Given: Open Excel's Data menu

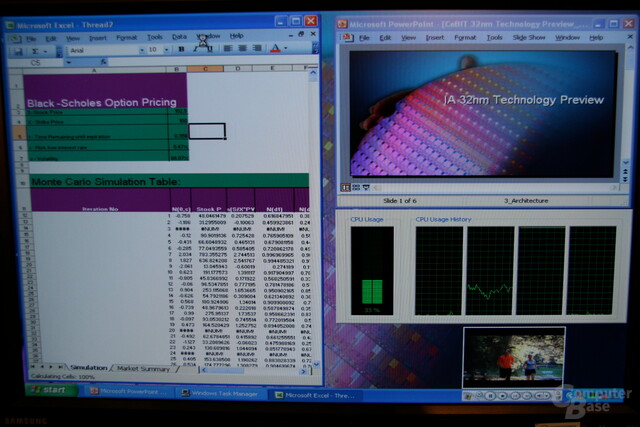Looking at the screenshot, I should coord(179,37).
